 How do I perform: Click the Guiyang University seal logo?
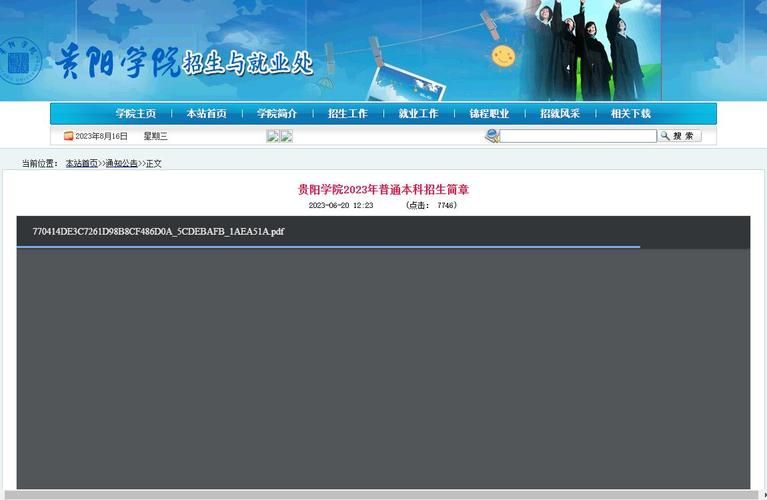20,61
